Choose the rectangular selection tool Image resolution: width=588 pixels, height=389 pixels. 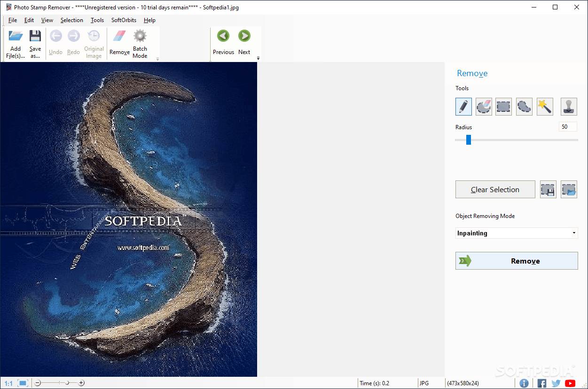503,106
